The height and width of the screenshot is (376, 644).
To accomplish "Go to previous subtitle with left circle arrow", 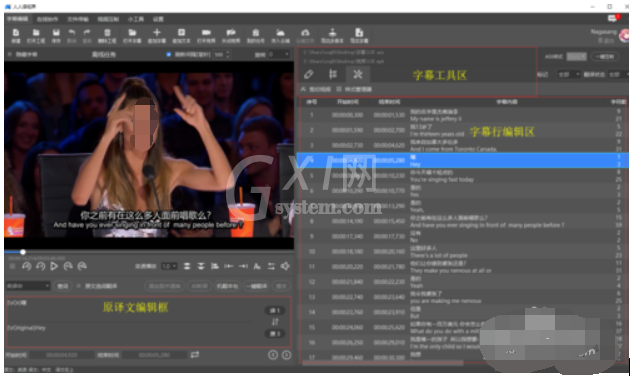I will [273, 355].
